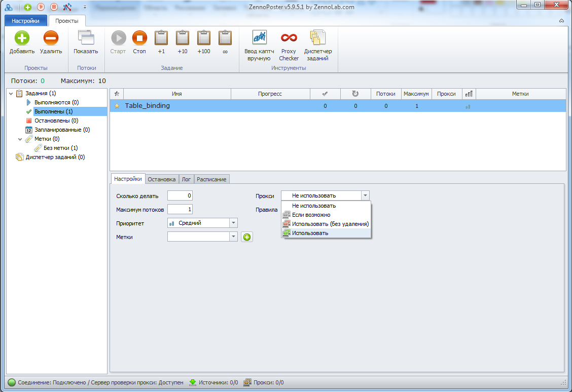Open the Priority dropdown
This screenshot has height=392, width=572.
click(x=233, y=223)
